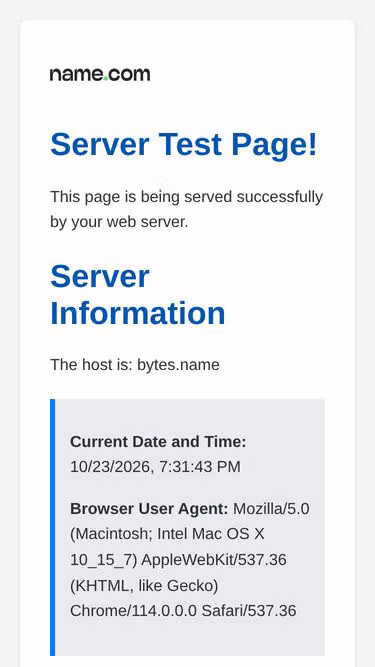
Task: Click the "(Macintosh; Intel Mac OS X" text line
Action: tap(167, 533)
